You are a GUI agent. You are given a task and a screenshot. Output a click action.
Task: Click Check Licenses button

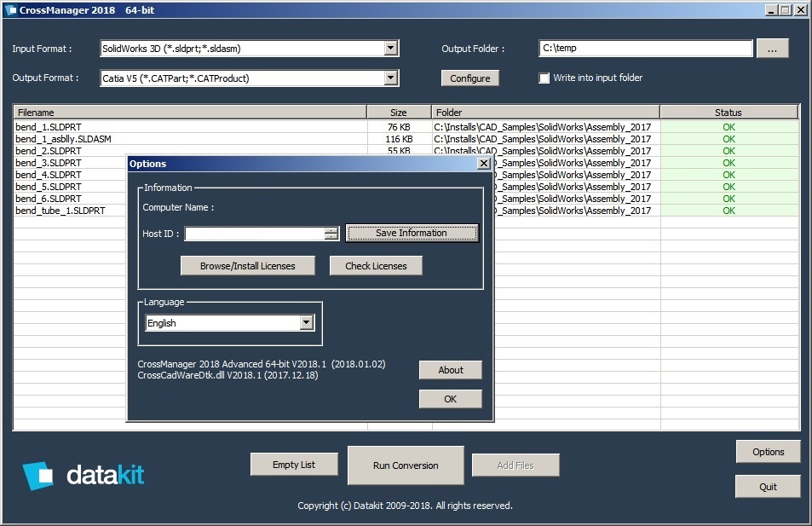[376, 266]
